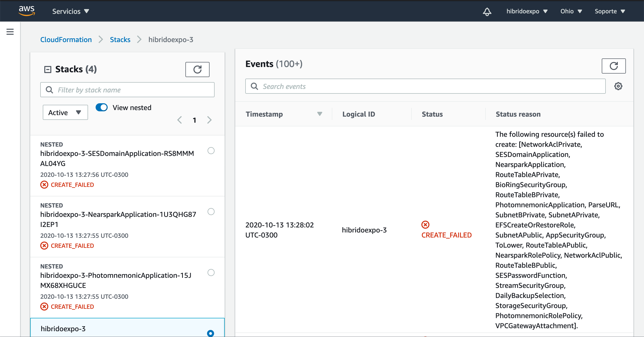Screen dimensions: 644x337
Task: Refresh the Stacks list
Action: tap(197, 69)
